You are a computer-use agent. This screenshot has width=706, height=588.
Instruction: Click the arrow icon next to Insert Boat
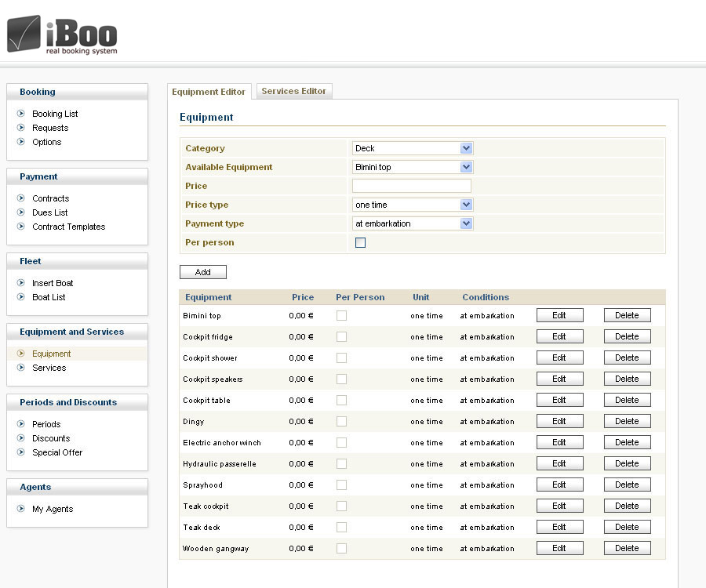pyautogui.click(x=21, y=283)
